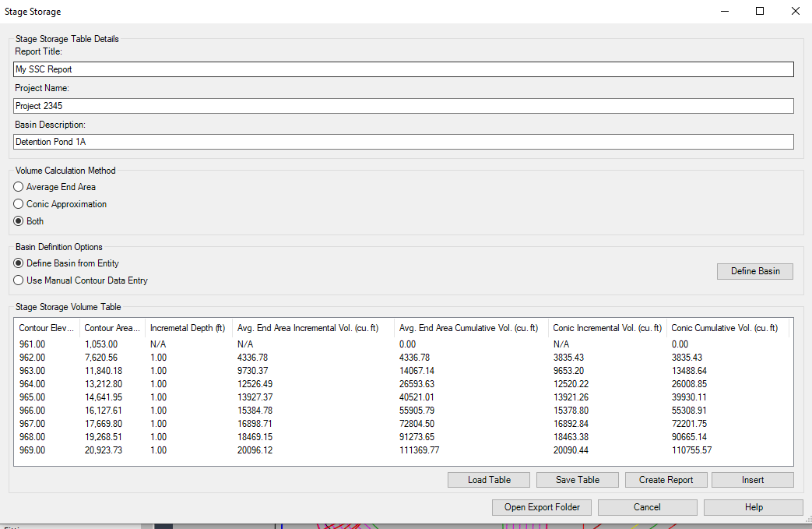The height and width of the screenshot is (529, 812).
Task: Open Help for Stage Storage
Action: [753, 507]
